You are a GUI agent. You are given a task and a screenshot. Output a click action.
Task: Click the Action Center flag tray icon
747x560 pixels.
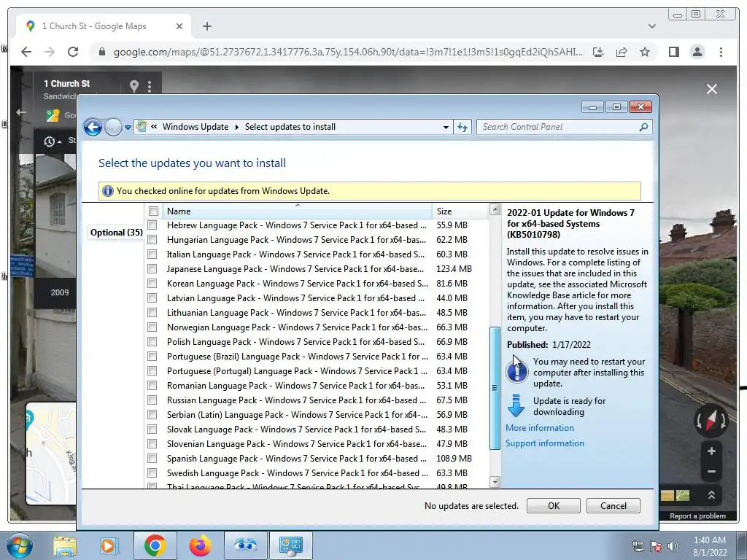pos(656,546)
